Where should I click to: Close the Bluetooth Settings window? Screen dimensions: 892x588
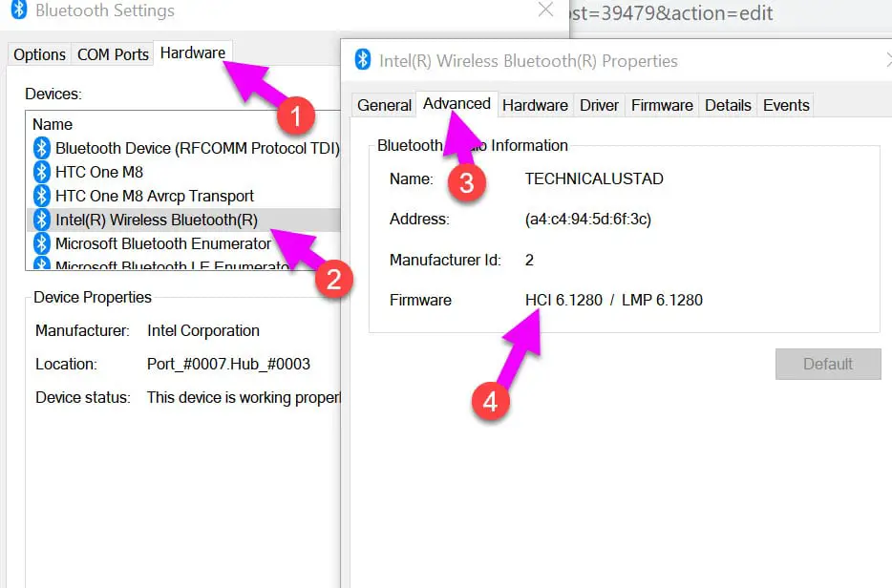point(545,10)
